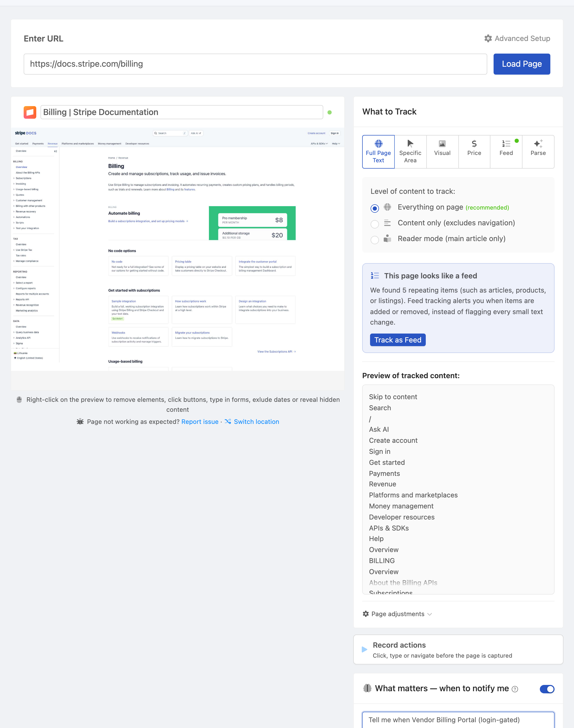Image resolution: width=574 pixels, height=728 pixels.
Task: Switch to Feed tab
Action: [x=506, y=152]
